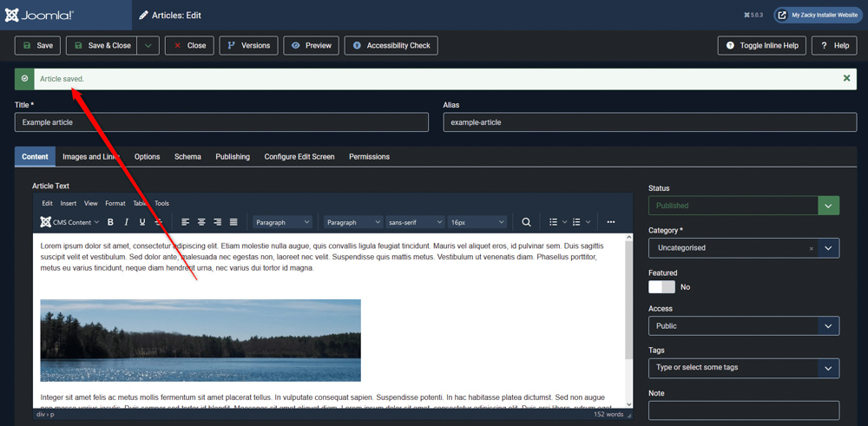
Task: Switch to the Publishing tab
Action: click(x=233, y=157)
